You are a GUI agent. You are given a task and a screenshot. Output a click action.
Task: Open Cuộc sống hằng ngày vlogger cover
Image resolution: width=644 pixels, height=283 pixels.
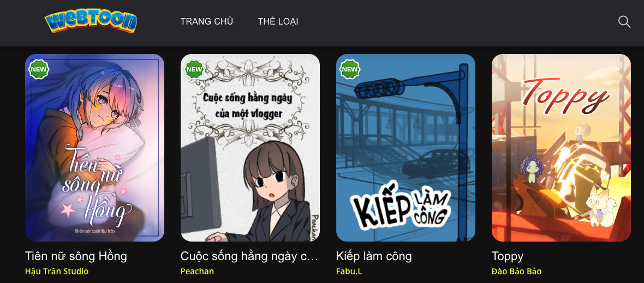tap(250, 148)
